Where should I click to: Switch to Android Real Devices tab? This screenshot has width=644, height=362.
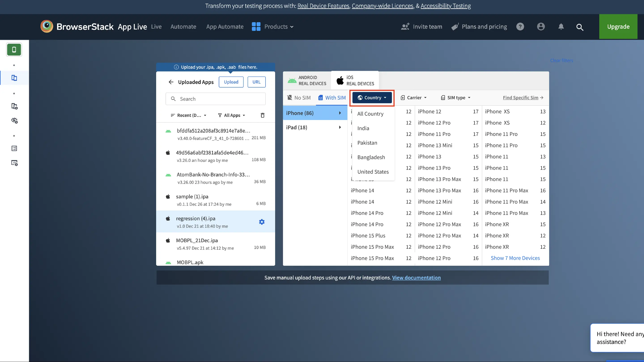click(x=307, y=80)
